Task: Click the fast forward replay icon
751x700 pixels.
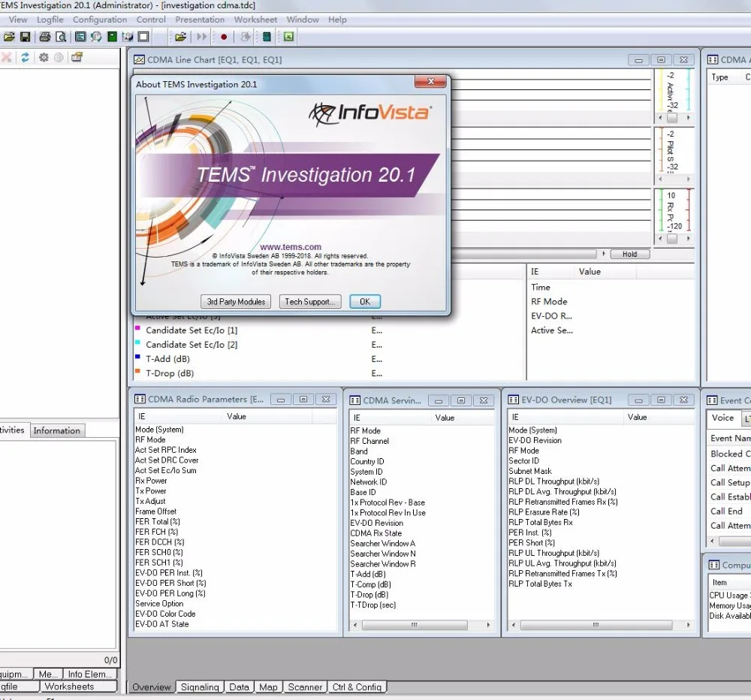Action: pos(201,37)
